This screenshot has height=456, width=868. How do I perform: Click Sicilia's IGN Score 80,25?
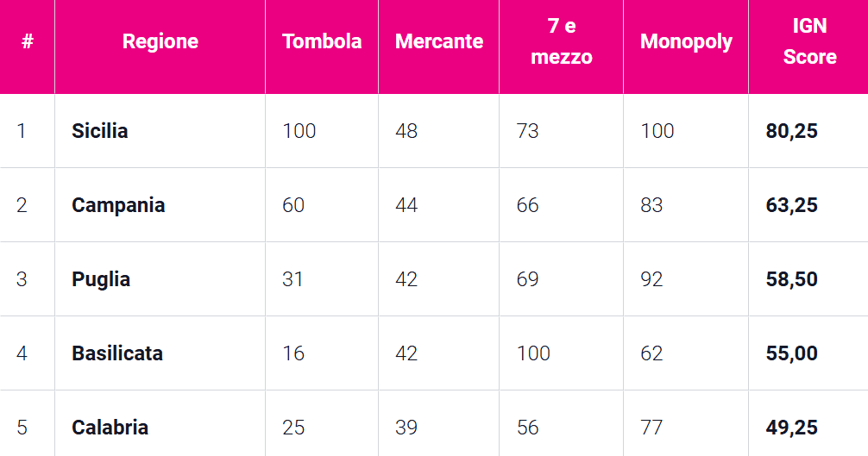[x=791, y=131]
